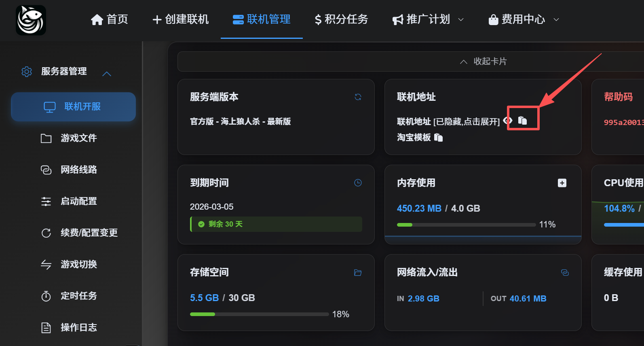Click the plus icon on 内存使用 card
Screen dimensions: 644x346
click(x=562, y=183)
